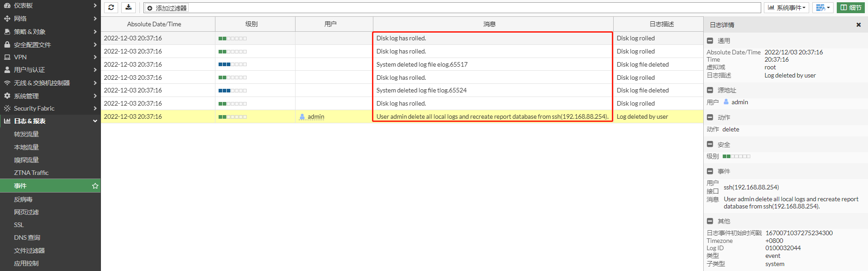Open the log source dropdown beside 系统事件
The width and height of the screenshot is (868, 271).
[x=822, y=8]
